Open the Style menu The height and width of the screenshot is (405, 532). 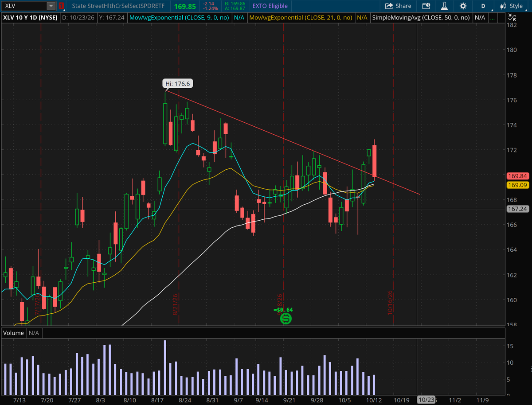pos(511,6)
